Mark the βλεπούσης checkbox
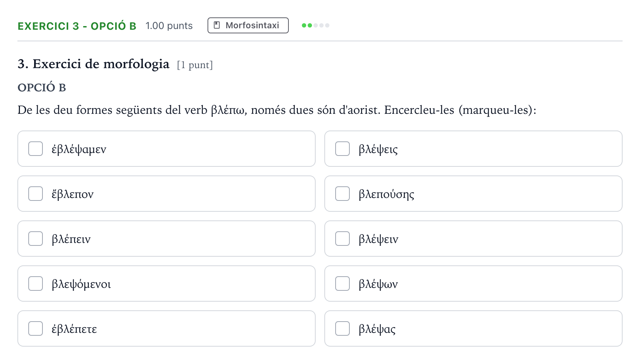The image size is (640, 364). point(342,194)
